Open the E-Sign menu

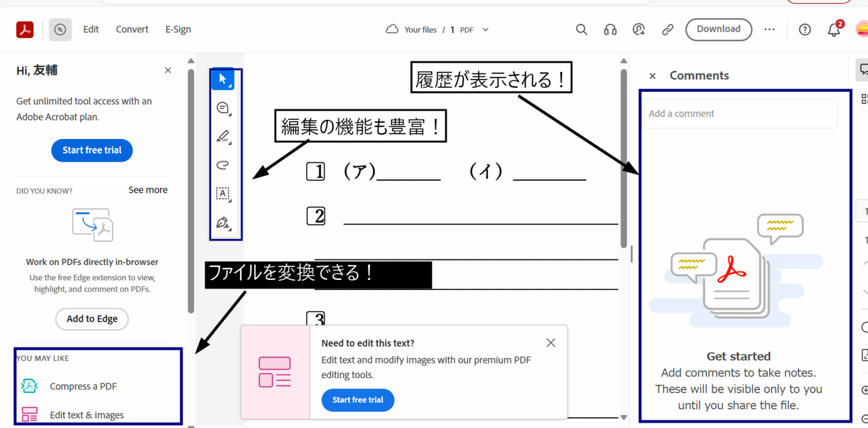(178, 29)
